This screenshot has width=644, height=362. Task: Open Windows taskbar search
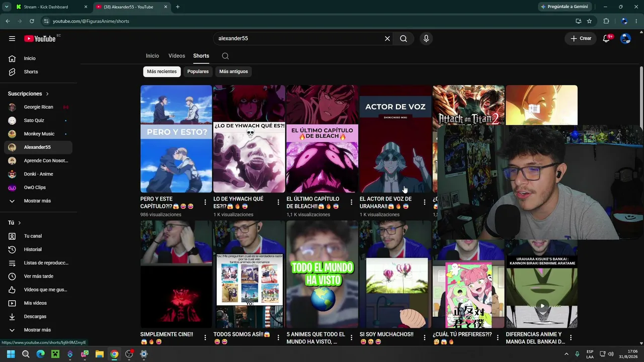click(26, 354)
